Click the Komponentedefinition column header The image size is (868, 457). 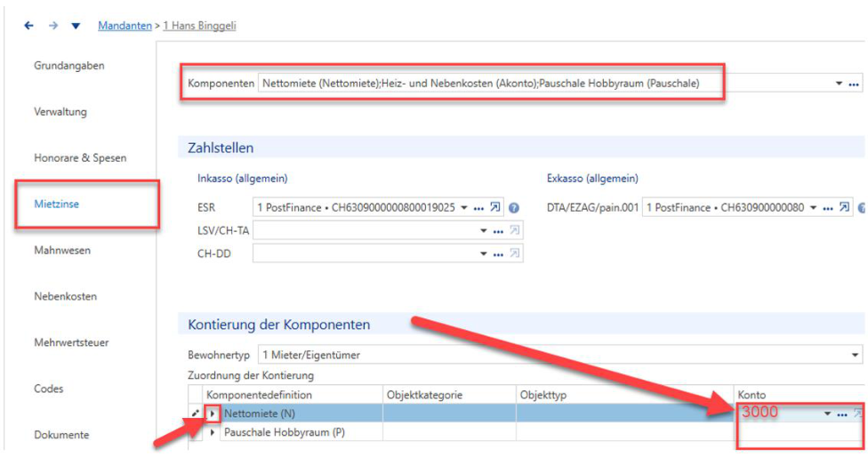tap(293, 395)
